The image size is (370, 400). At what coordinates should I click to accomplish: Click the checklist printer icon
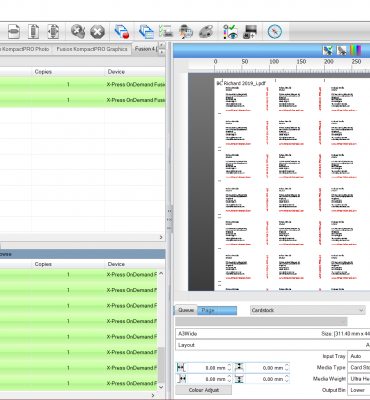pos(165,32)
